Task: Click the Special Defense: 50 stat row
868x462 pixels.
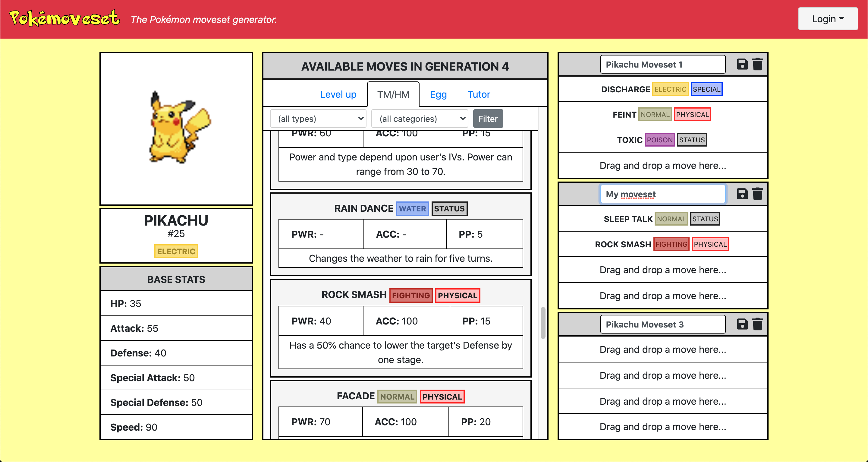Action: coord(176,402)
